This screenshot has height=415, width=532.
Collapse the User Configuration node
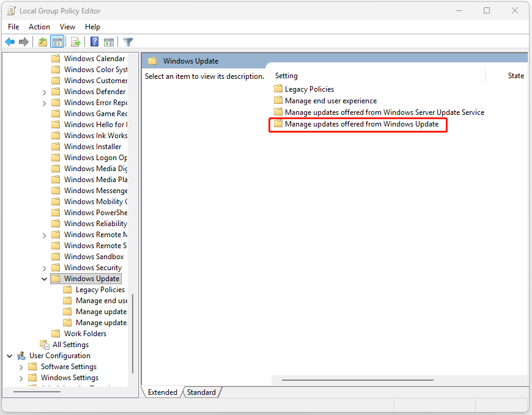pyautogui.click(x=9, y=355)
